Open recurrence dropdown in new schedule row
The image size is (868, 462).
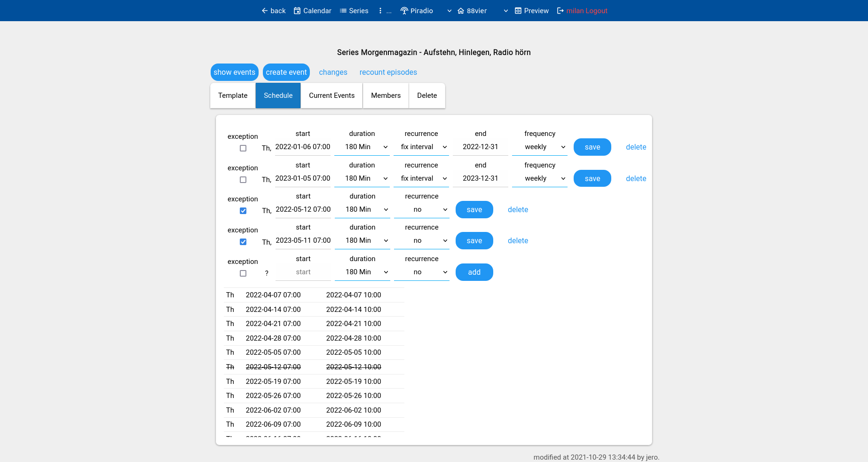[x=421, y=272]
